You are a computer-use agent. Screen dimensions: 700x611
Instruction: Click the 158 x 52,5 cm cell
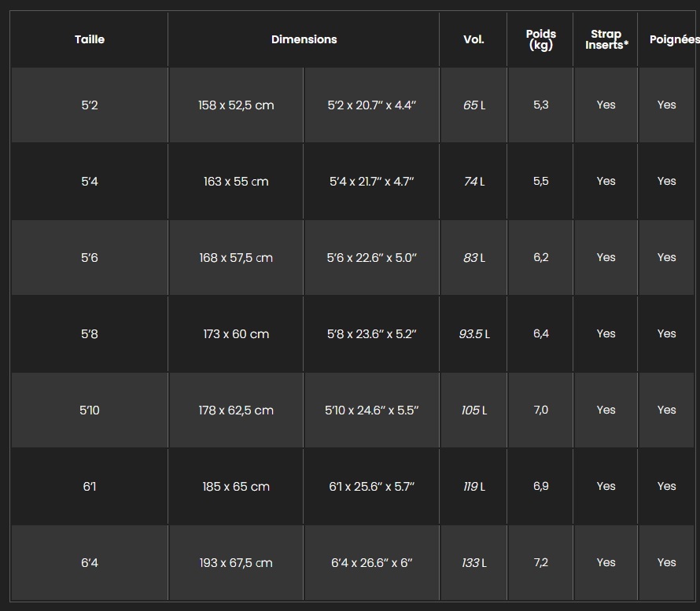(236, 105)
